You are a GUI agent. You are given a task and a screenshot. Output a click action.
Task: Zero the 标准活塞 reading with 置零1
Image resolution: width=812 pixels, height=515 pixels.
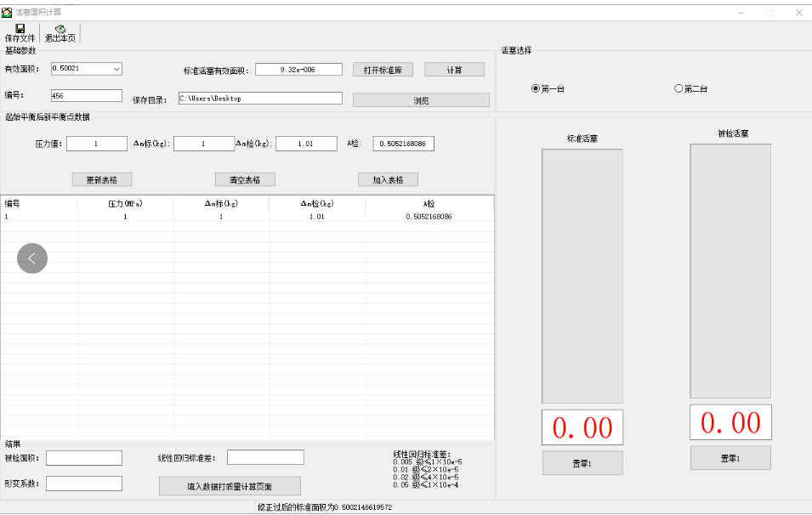582,463
